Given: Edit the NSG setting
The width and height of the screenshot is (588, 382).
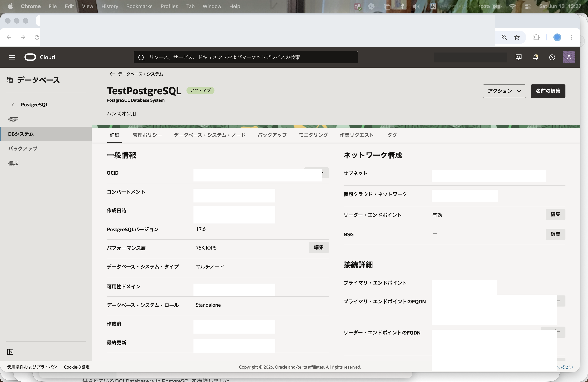Looking at the screenshot, I should click(x=555, y=234).
